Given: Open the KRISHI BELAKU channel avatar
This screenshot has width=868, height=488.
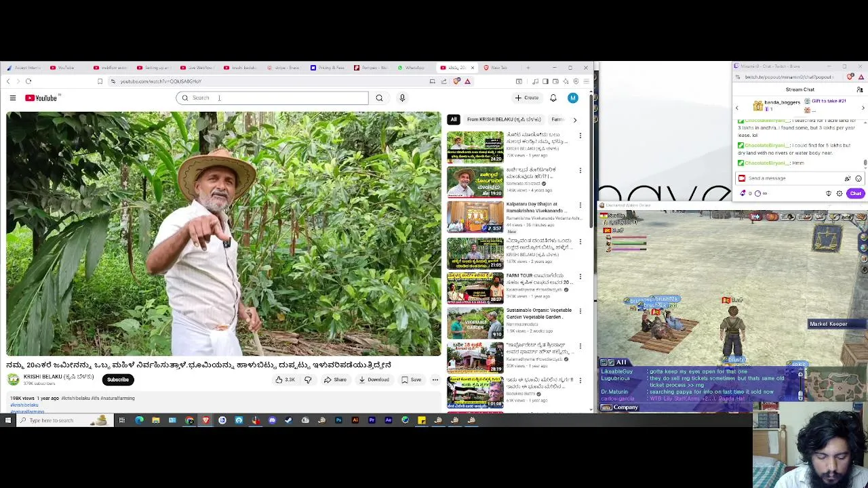Looking at the screenshot, I should point(14,380).
